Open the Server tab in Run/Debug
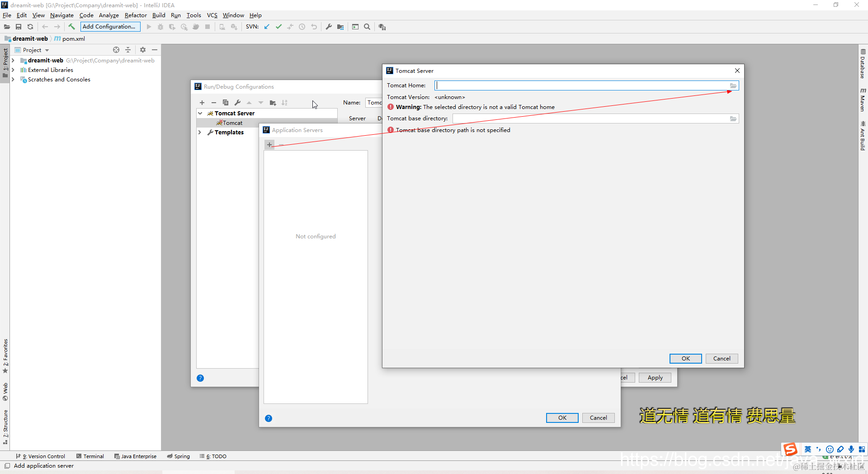868x474 pixels. coord(357,118)
